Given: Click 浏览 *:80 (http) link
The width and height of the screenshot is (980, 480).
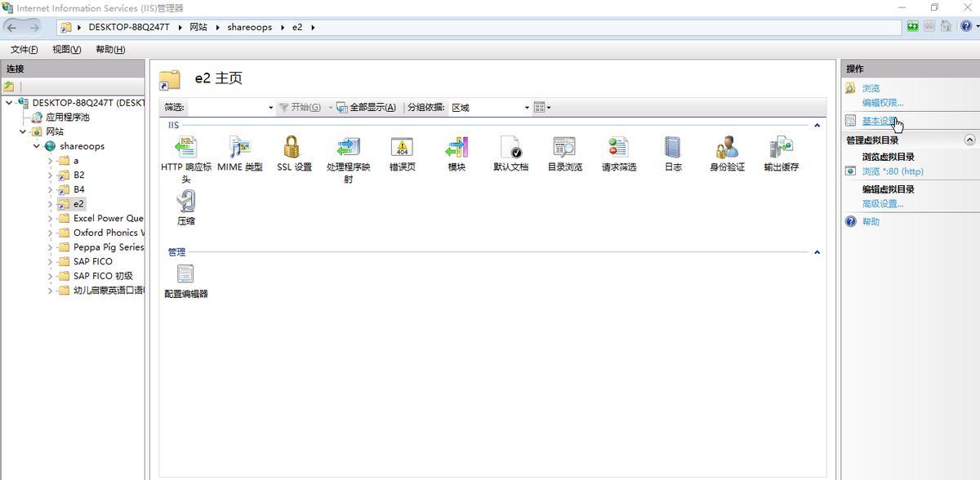Looking at the screenshot, I should [x=893, y=171].
